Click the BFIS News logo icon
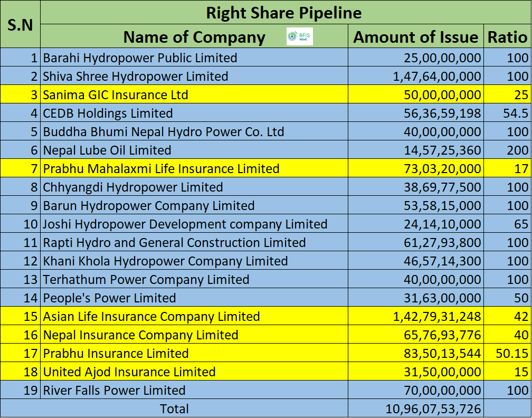Viewport: 532px width, 418px height. point(300,36)
